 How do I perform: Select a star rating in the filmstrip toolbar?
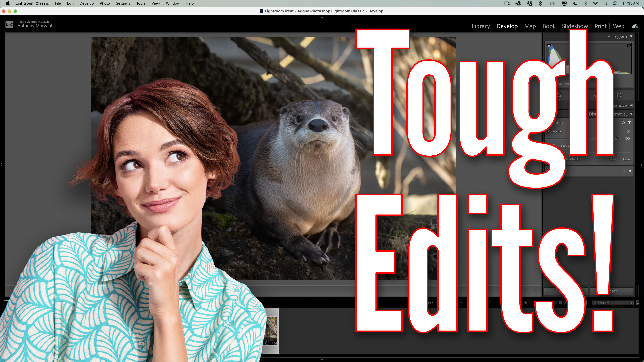[x=525, y=303]
